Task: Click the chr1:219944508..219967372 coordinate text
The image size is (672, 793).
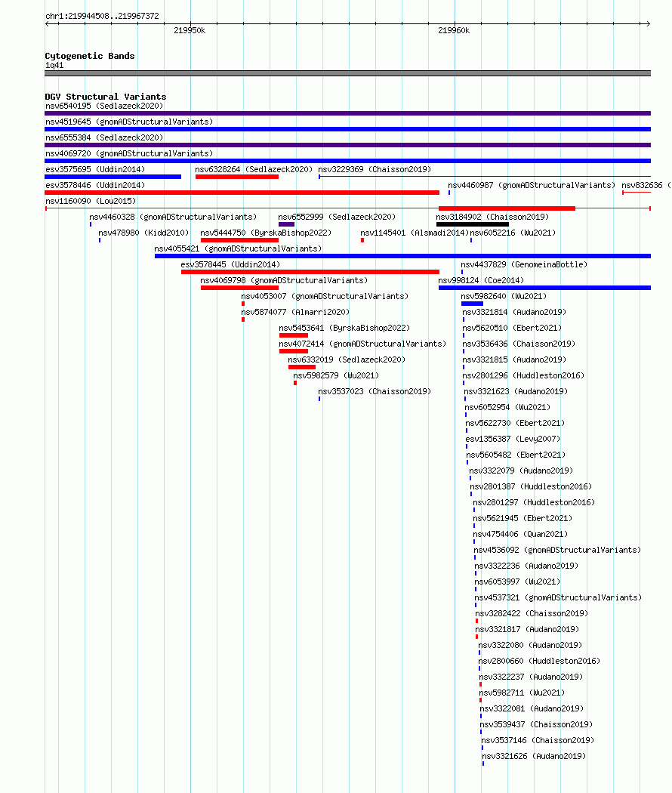Action: 102,16
